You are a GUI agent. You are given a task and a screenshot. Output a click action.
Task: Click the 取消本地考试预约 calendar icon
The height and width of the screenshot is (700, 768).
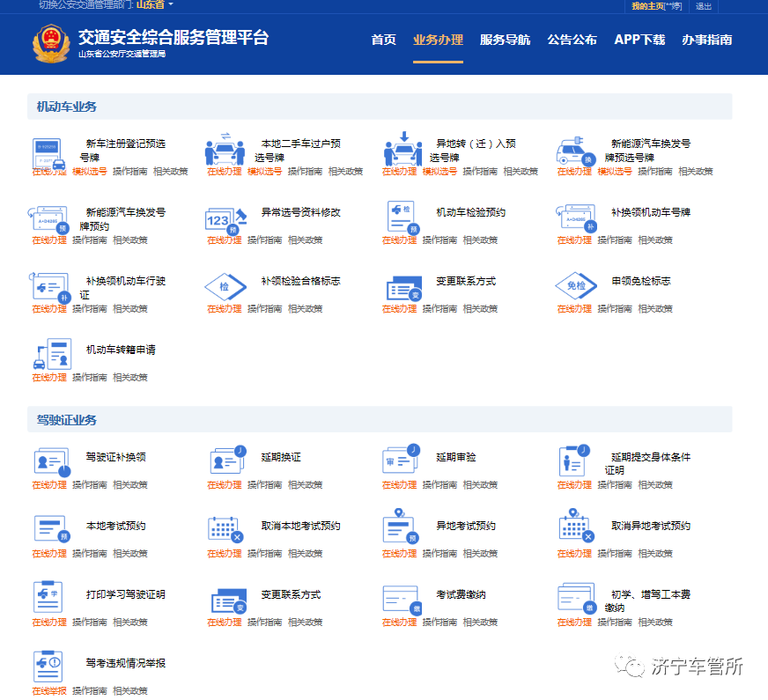click(225, 530)
